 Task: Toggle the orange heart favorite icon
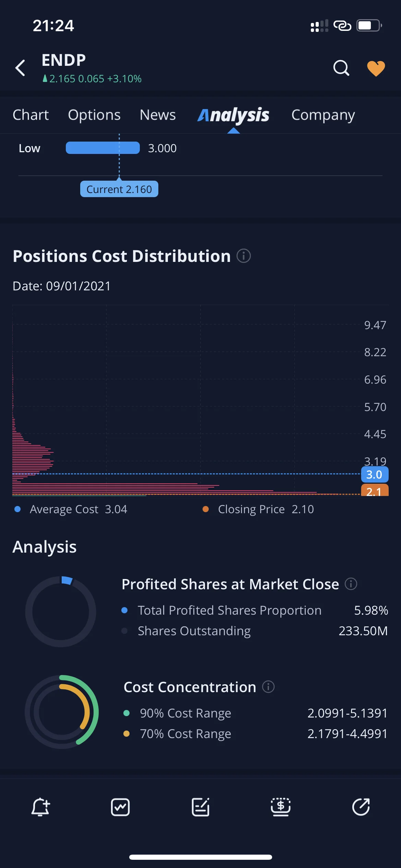pos(376,68)
